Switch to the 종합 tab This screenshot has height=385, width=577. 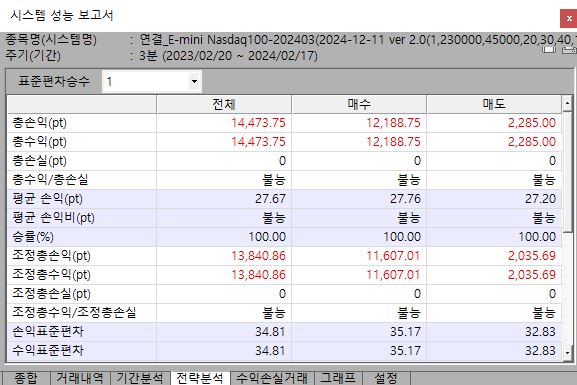point(25,378)
